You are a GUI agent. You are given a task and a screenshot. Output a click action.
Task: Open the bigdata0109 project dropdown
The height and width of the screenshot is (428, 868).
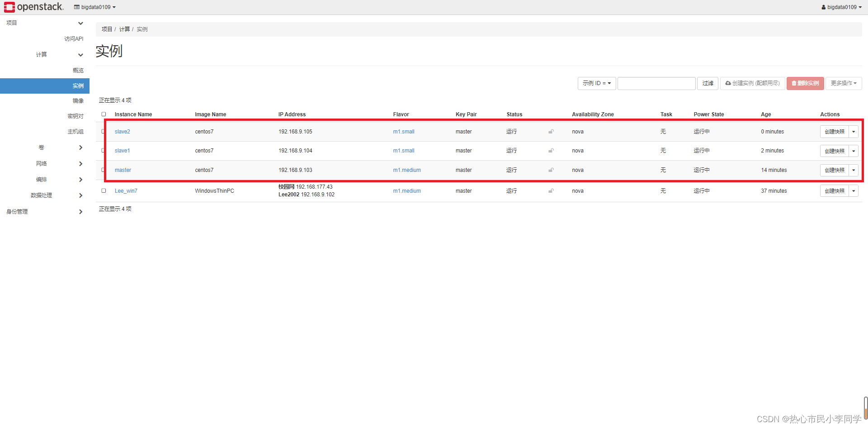(95, 7)
